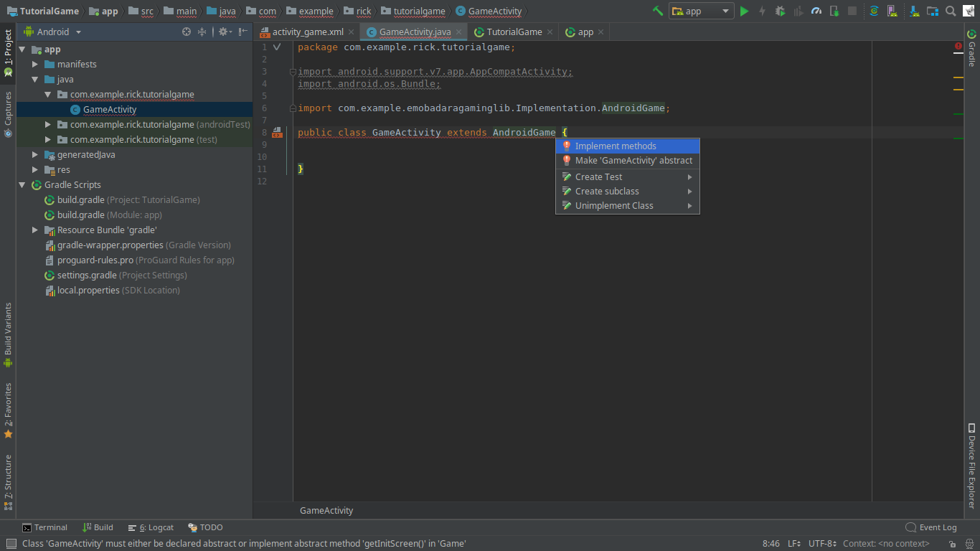
Task: Click the Search Everywhere magnifier icon
Action: (951, 11)
